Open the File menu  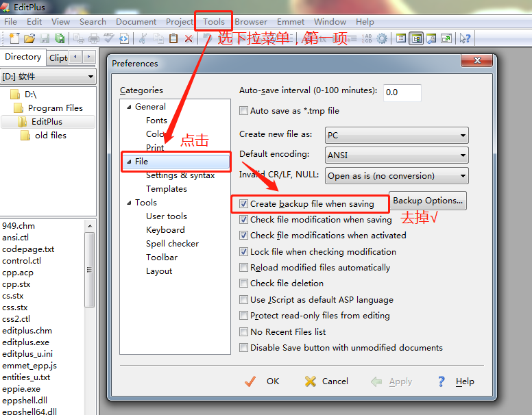(10, 22)
